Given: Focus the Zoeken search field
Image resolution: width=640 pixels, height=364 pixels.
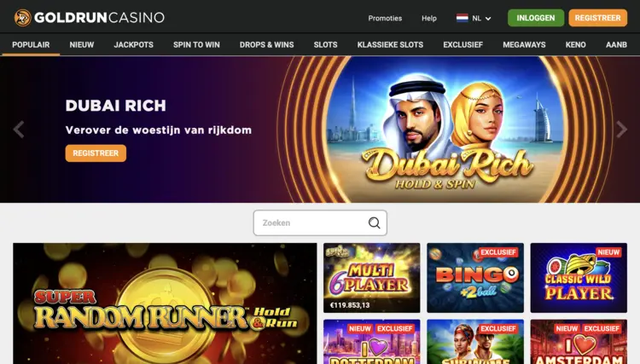Looking at the screenshot, I should point(320,223).
